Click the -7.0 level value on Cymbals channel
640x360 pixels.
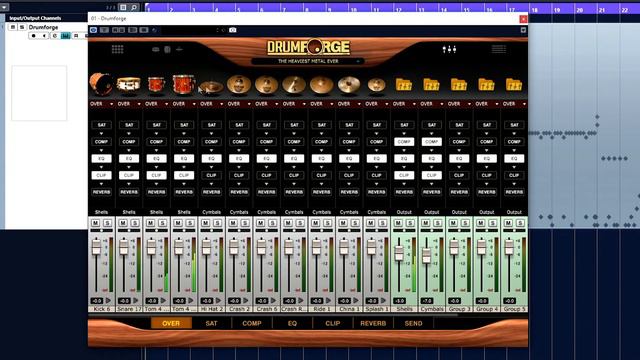tap(427, 301)
